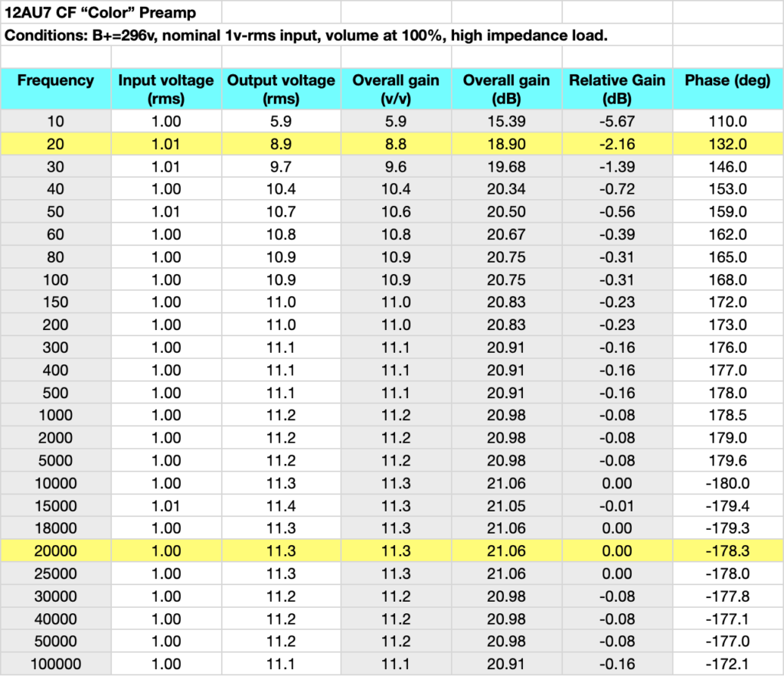Viewport: 784px width, 676px height.
Task: Click frequency cell 1000
Action: tap(55, 415)
